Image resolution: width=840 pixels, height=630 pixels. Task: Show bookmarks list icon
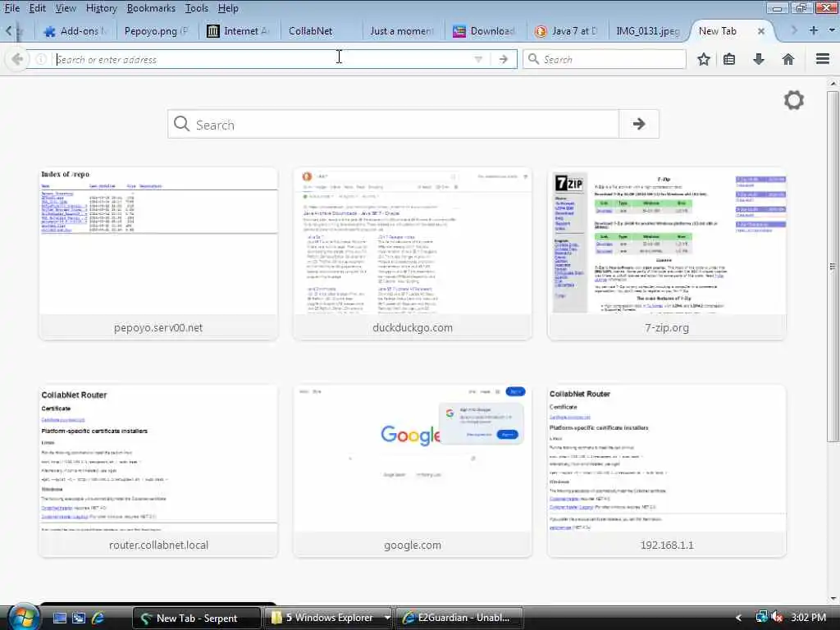coord(729,59)
